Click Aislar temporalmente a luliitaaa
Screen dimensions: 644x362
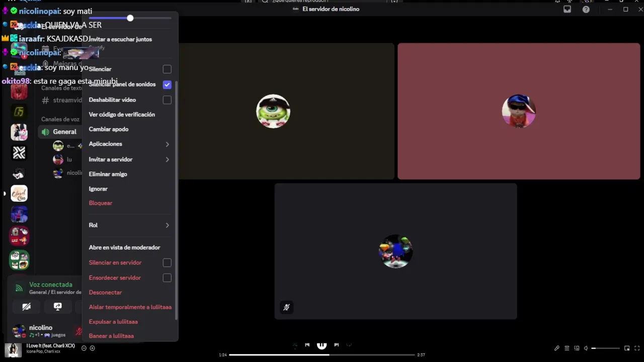pos(130,307)
